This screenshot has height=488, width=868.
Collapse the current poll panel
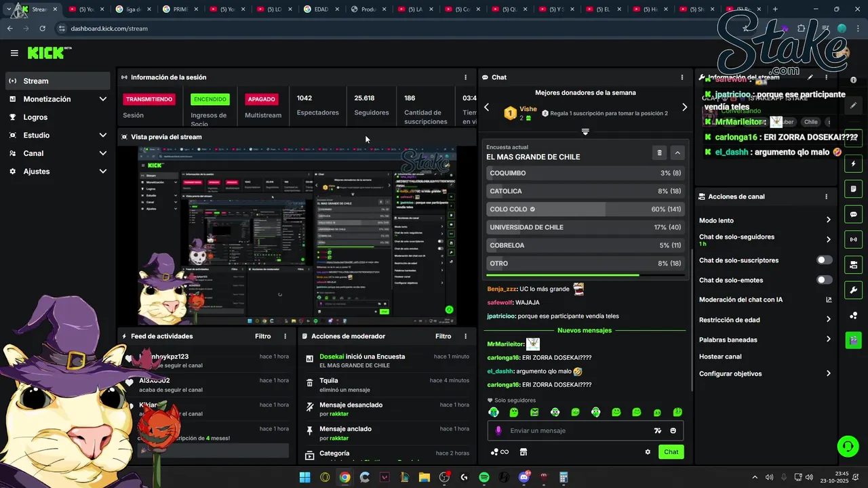coord(677,152)
